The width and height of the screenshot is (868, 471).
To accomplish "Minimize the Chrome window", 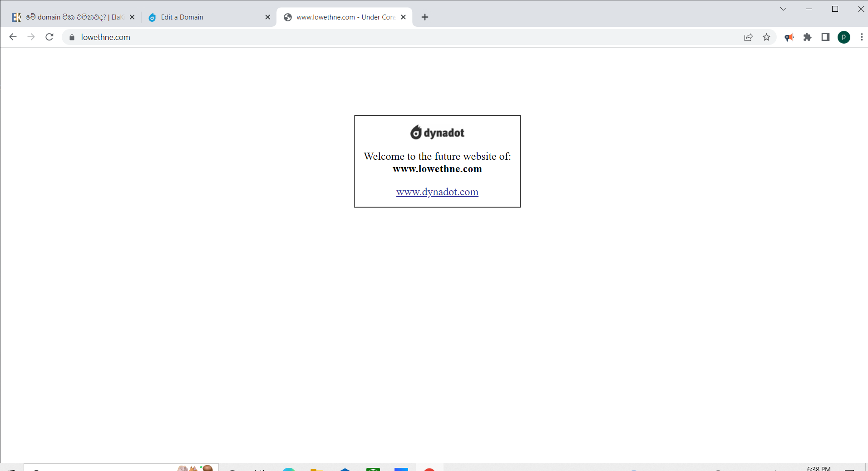I will pos(809,9).
